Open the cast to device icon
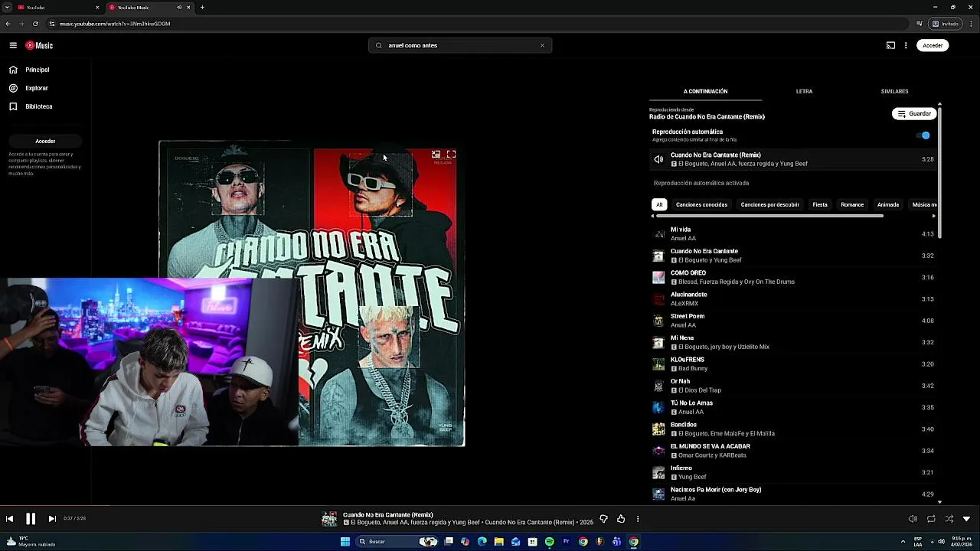This screenshot has width=980, height=551. point(890,45)
